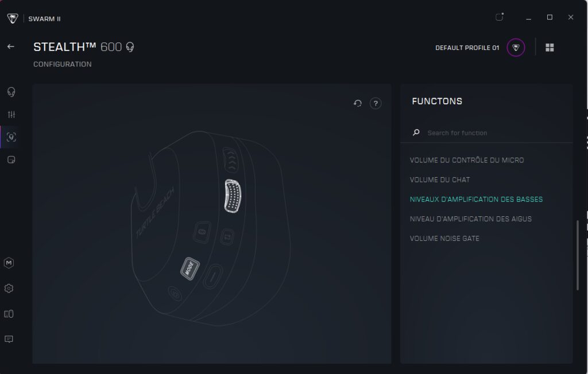
Task: Select the MODE button on the headset diagram
Action: (x=189, y=268)
